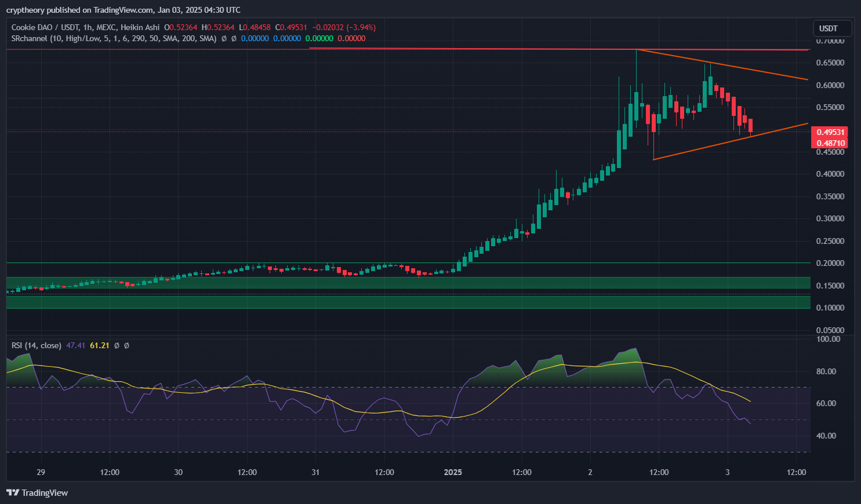Select the SRchannel indicator legend
Image resolution: width=861 pixels, height=504 pixels.
[x=114, y=38]
